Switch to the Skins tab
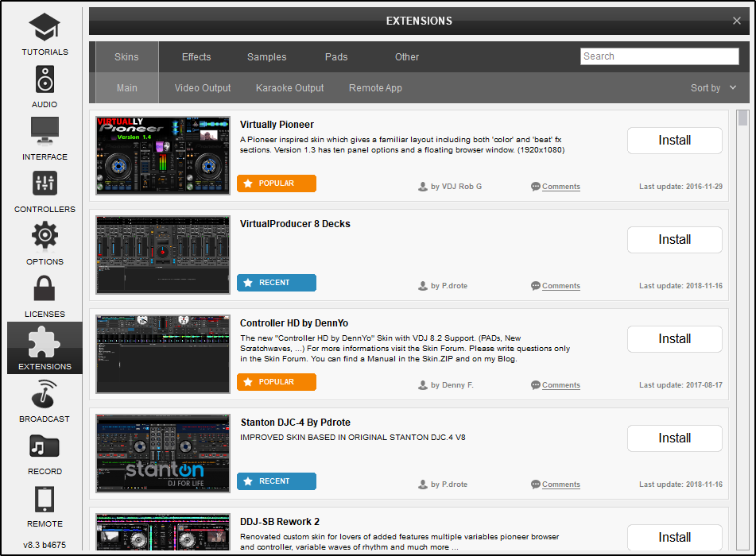This screenshot has height=556, width=756. [127, 57]
